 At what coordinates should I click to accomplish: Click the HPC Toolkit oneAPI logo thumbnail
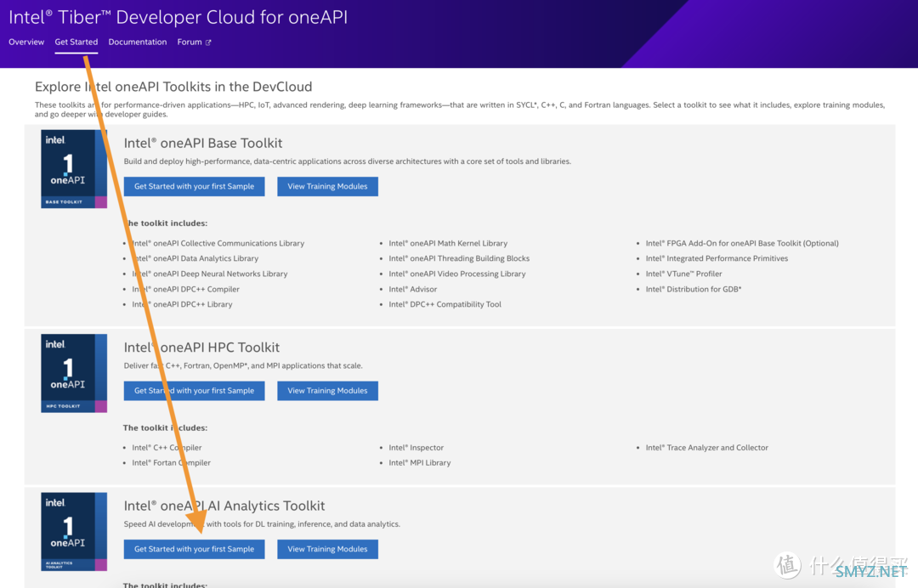click(74, 373)
